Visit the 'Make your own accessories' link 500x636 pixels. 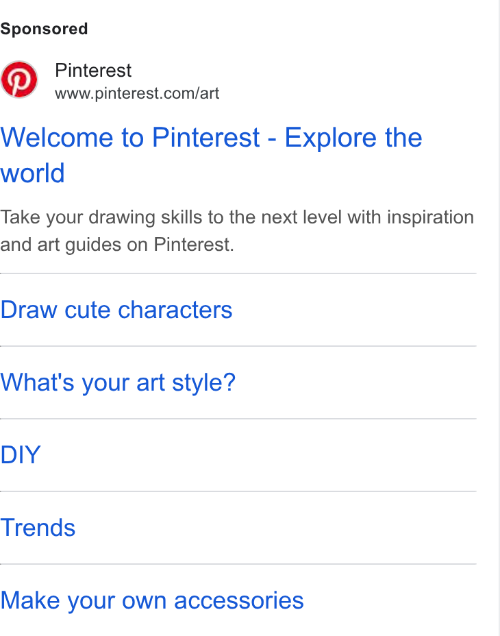[152, 600]
